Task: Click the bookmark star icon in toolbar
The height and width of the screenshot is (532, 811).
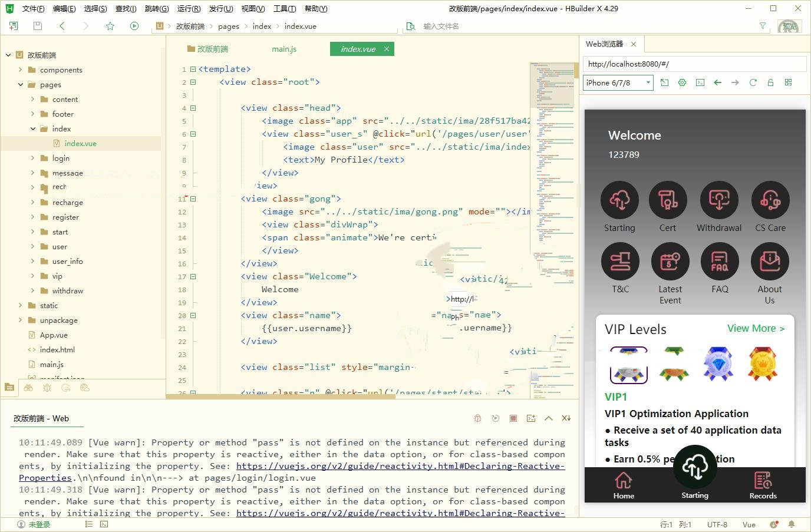Action: click(110, 26)
